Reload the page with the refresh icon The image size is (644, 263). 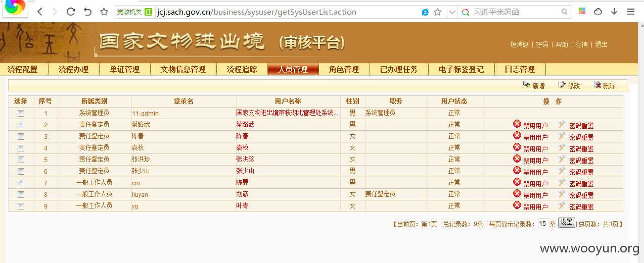pyautogui.click(x=71, y=12)
